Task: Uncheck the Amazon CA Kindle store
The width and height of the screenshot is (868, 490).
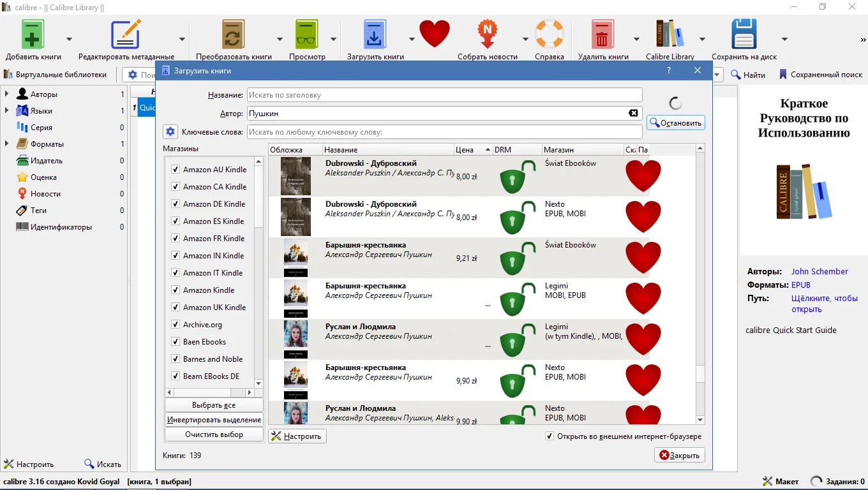Action: point(176,187)
